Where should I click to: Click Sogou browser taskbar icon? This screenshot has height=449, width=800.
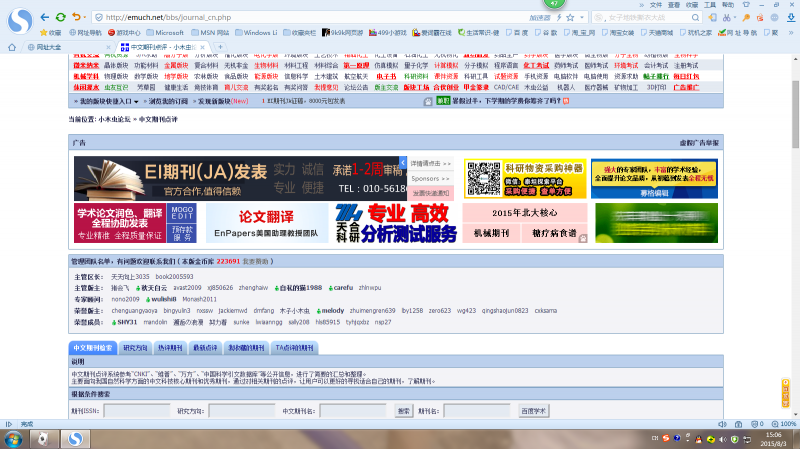[x=76, y=439]
